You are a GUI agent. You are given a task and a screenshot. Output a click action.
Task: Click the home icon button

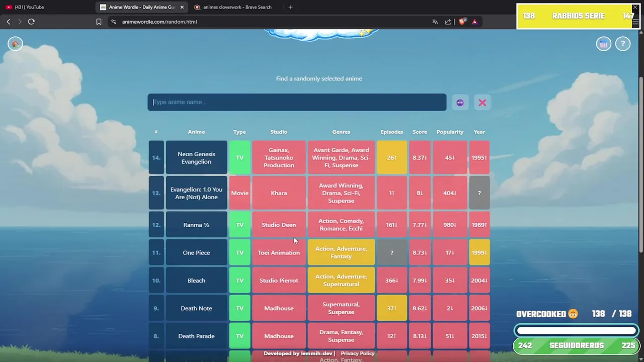[15, 44]
